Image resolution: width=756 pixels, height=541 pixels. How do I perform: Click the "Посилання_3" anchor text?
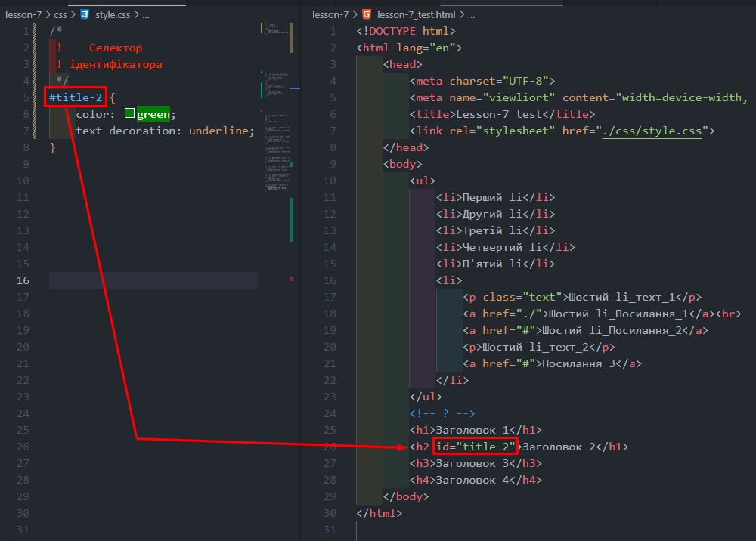click(x=578, y=363)
